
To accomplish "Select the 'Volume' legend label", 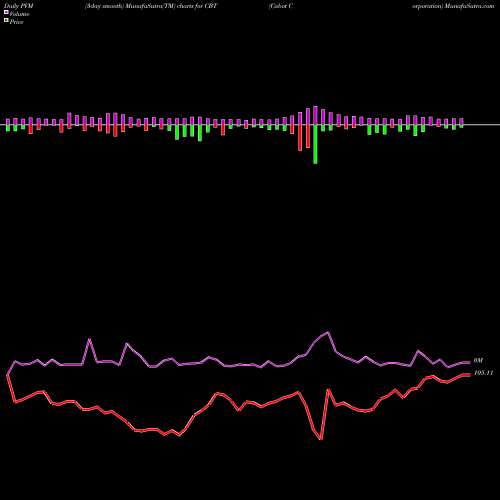I will coord(19,14).
